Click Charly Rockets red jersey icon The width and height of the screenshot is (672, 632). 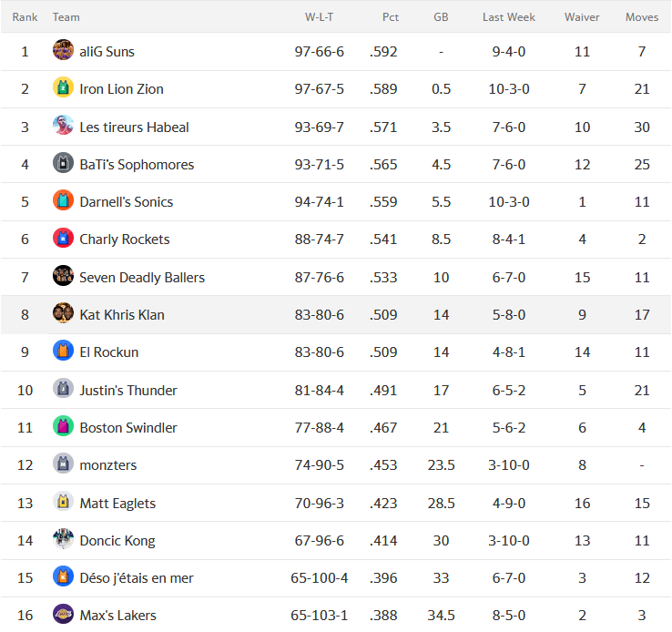(63, 238)
